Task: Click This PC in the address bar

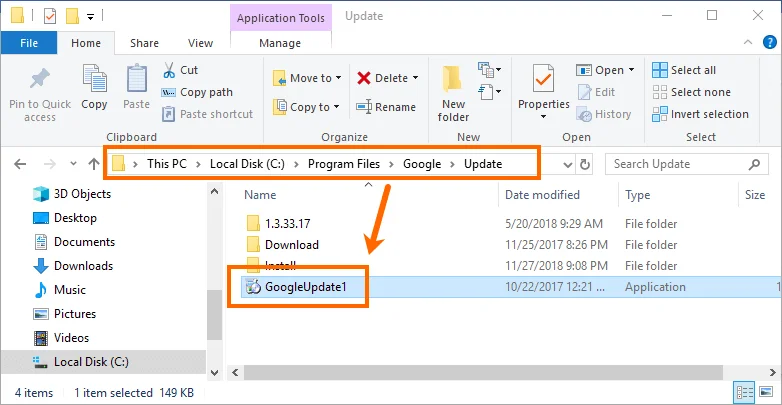Action: 167,164
